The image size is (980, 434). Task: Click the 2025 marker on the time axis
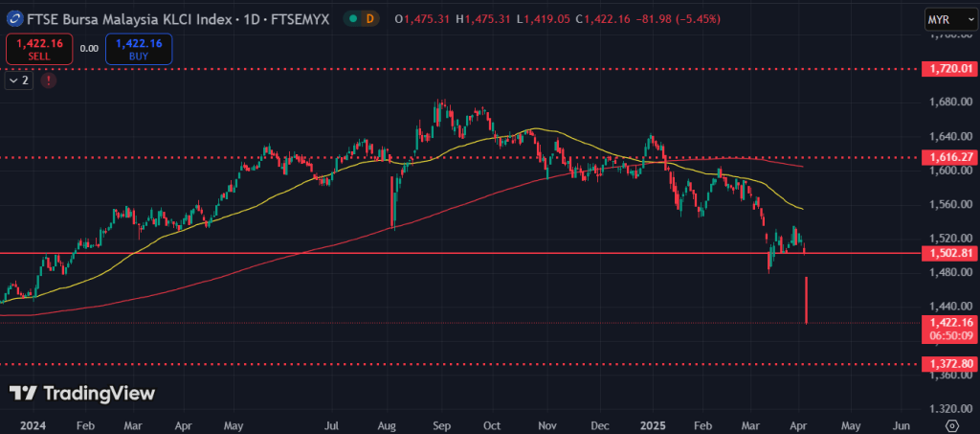654,423
